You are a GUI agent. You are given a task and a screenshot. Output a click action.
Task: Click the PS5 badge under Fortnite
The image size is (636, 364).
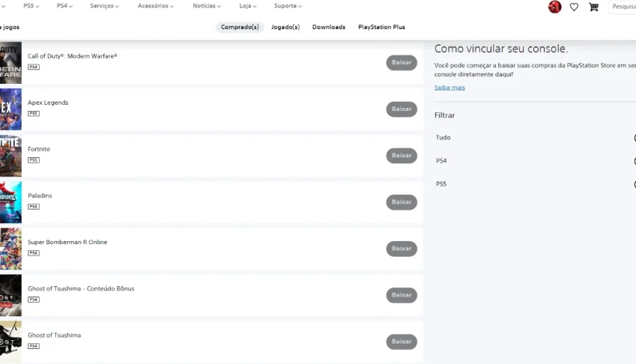[34, 160]
